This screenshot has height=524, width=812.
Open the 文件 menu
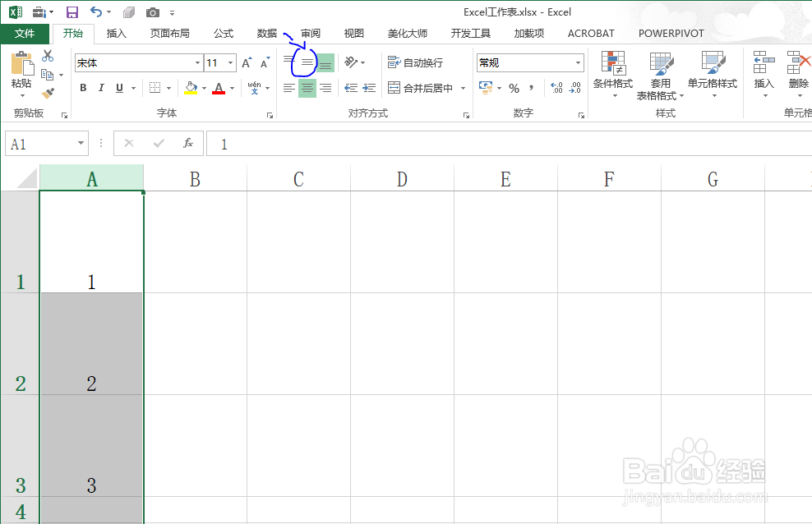(x=25, y=33)
